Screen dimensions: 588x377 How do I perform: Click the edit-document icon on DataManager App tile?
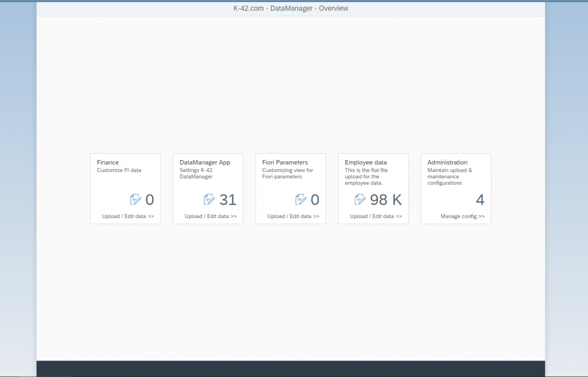[210, 200]
